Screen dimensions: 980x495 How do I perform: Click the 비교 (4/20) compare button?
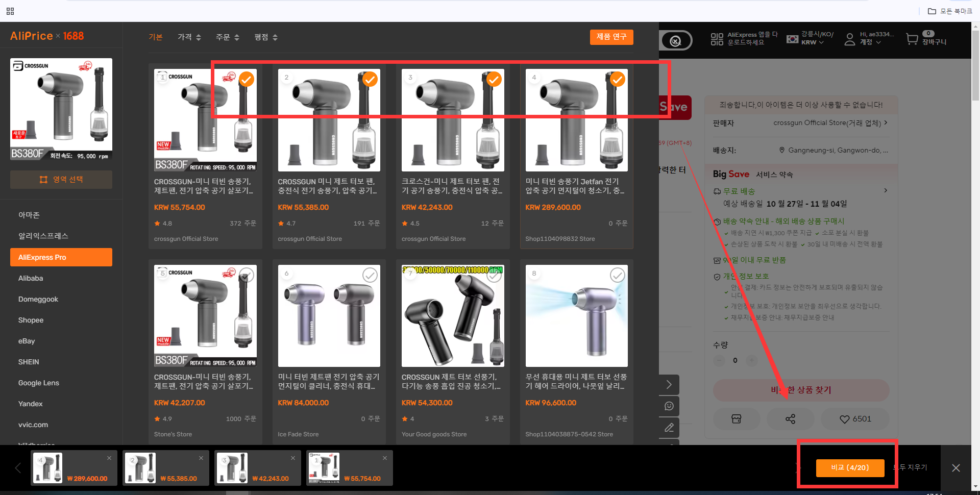850,468
